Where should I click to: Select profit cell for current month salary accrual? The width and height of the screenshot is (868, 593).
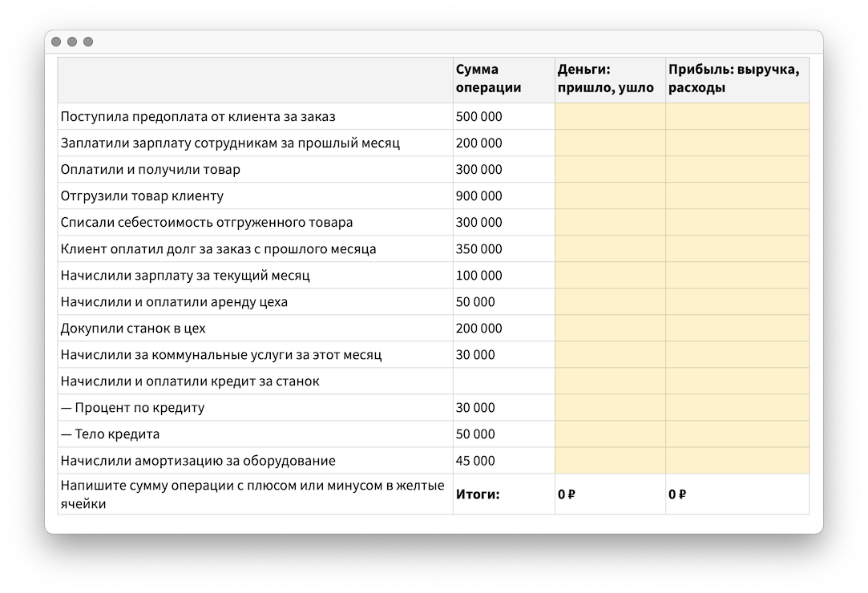click(737, 275)
